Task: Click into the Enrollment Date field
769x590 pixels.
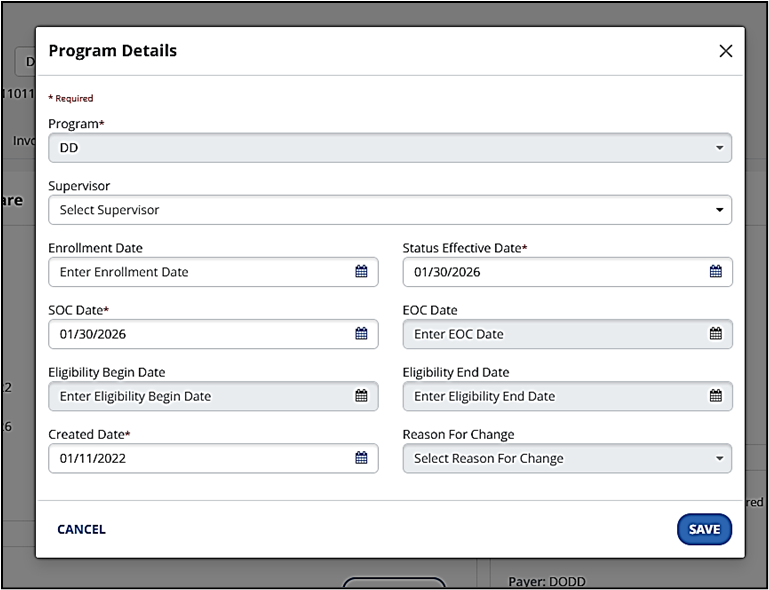Action: click(x=200, y=272)
